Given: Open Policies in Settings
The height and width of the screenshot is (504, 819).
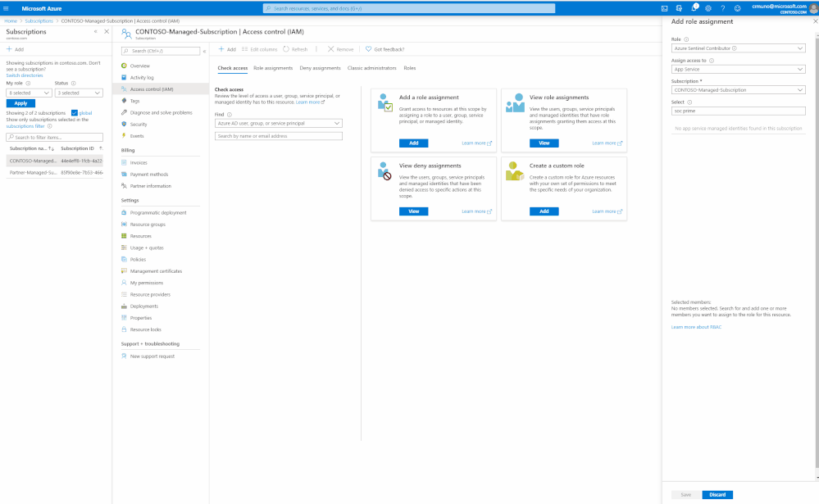Looking at the screenshot, I should [138, 260].
